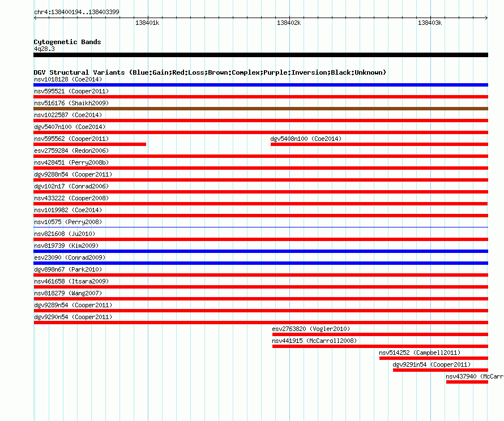
Task: Click the red nsv441915 loss bar
Action: click(380, 346)
